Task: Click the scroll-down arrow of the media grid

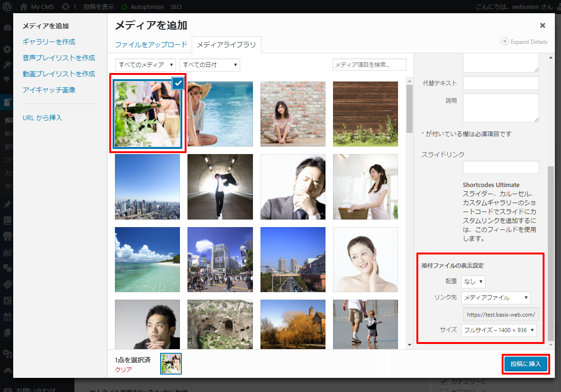Action: coord(410,345)
